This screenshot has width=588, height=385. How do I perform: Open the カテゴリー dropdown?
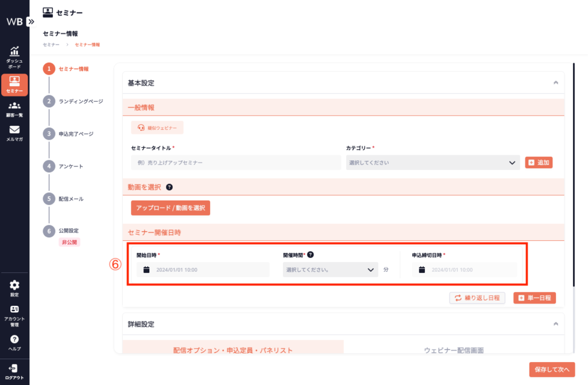433,163
